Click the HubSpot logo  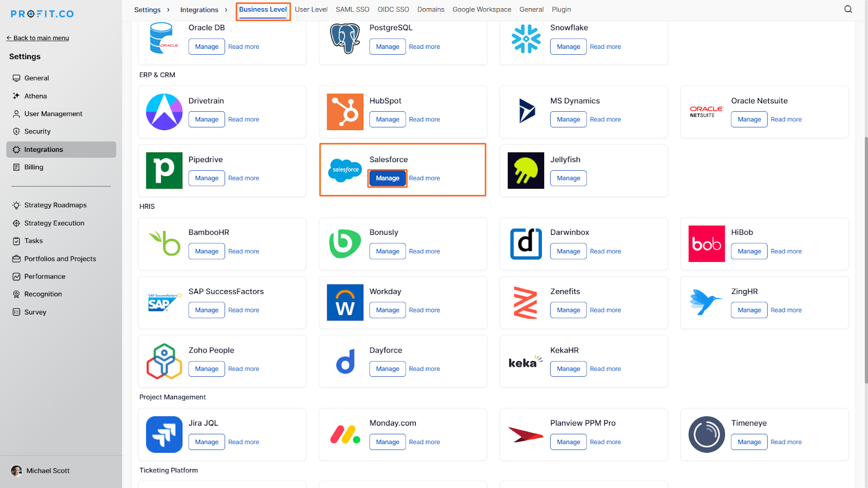(x=345, y=112)
